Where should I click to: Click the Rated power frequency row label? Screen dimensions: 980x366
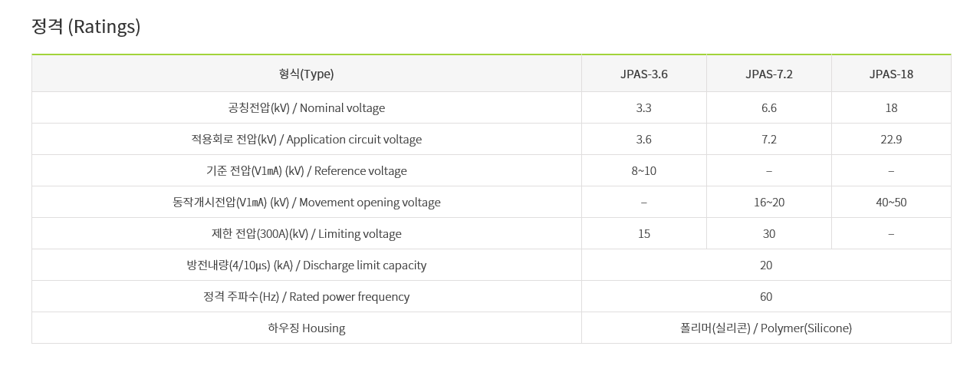[306, 297]
